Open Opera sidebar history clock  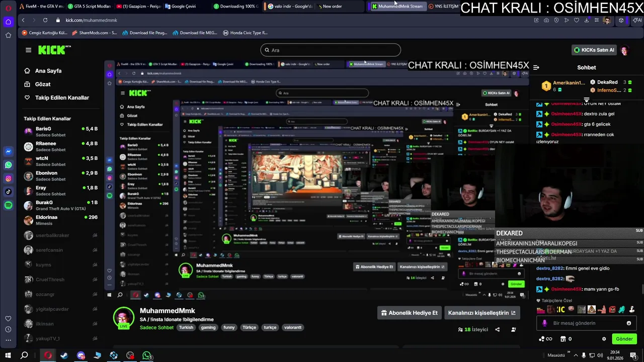coord(8,329)
